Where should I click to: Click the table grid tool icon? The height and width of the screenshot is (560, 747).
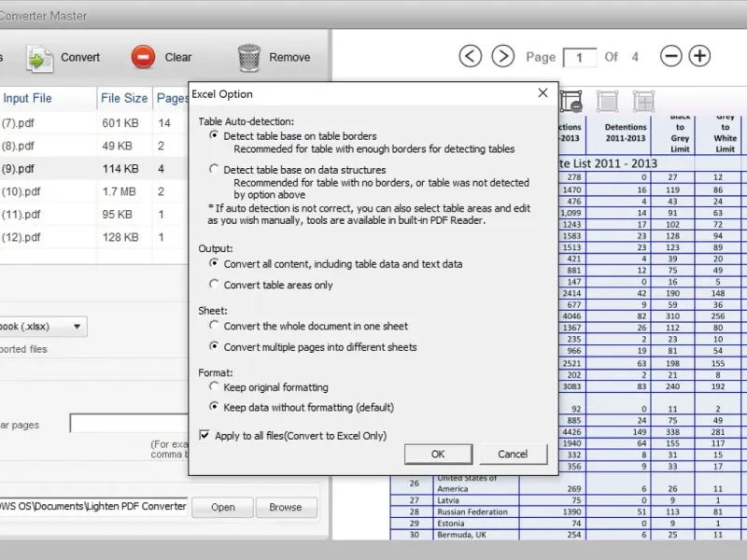pos(643,102)
